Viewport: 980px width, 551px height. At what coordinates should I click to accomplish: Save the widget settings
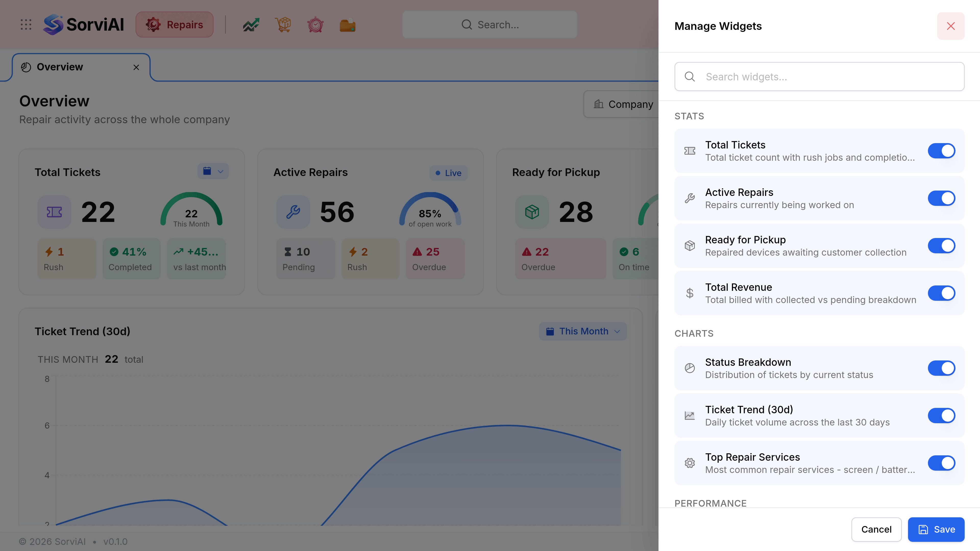[x=936, y=529]
